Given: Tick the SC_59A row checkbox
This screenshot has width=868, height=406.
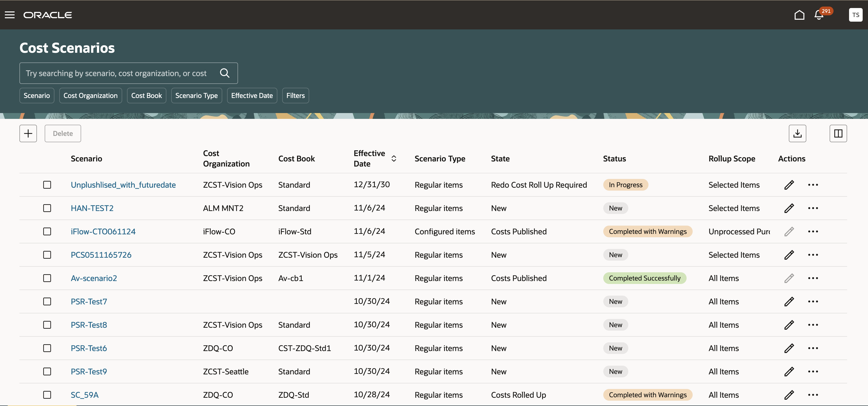Looking at the screenshot, I should tap(47, 395).
